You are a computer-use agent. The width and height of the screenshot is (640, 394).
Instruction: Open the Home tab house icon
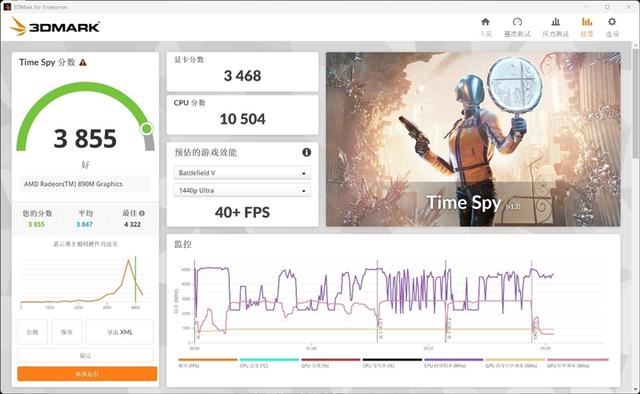(485, 22)
